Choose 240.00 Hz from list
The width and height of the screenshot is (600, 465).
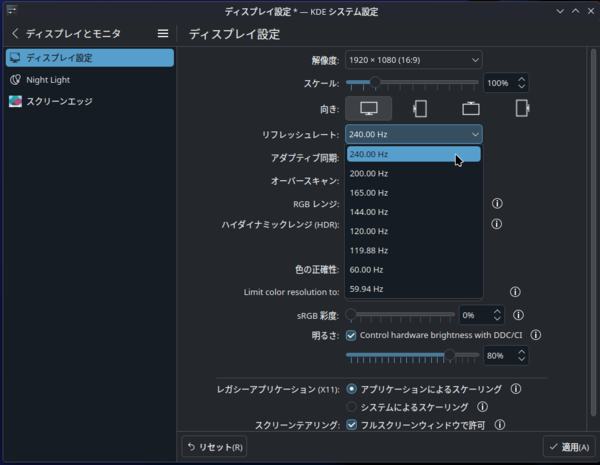(414, 154)
